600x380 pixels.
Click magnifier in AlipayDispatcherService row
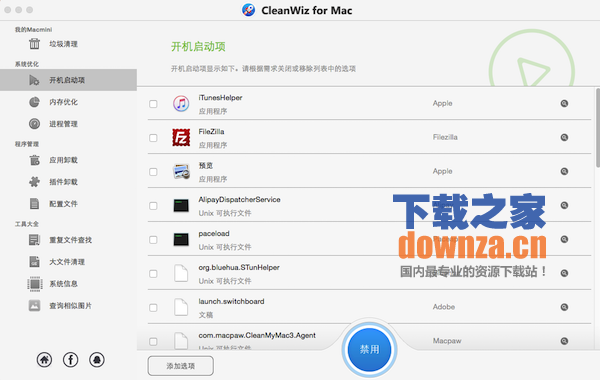click(x=564, y=205)
